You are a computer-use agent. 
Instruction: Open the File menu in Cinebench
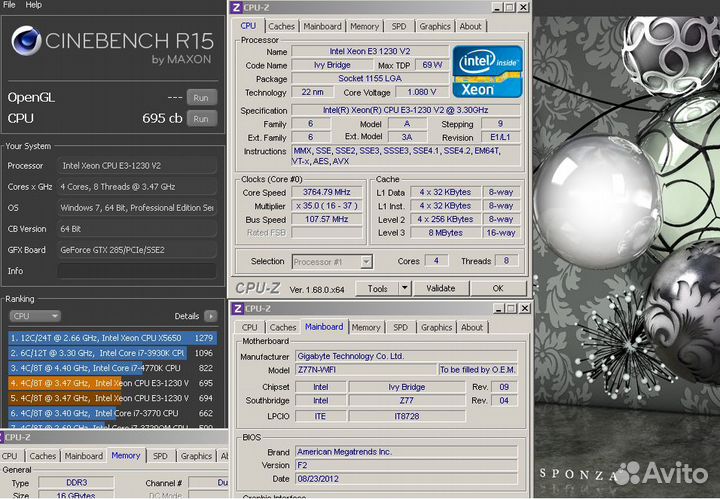click(9, 5)
